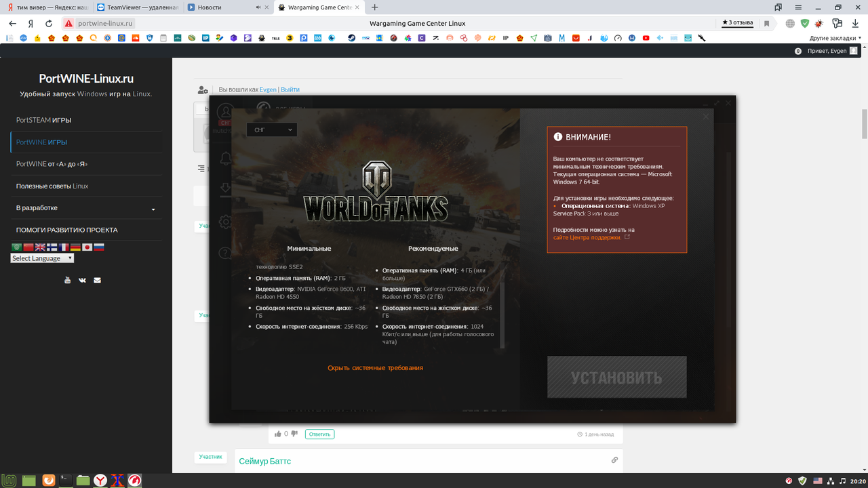The image size is (868, 488).
Task: Choose the German flag language
Action: point(75,247)
